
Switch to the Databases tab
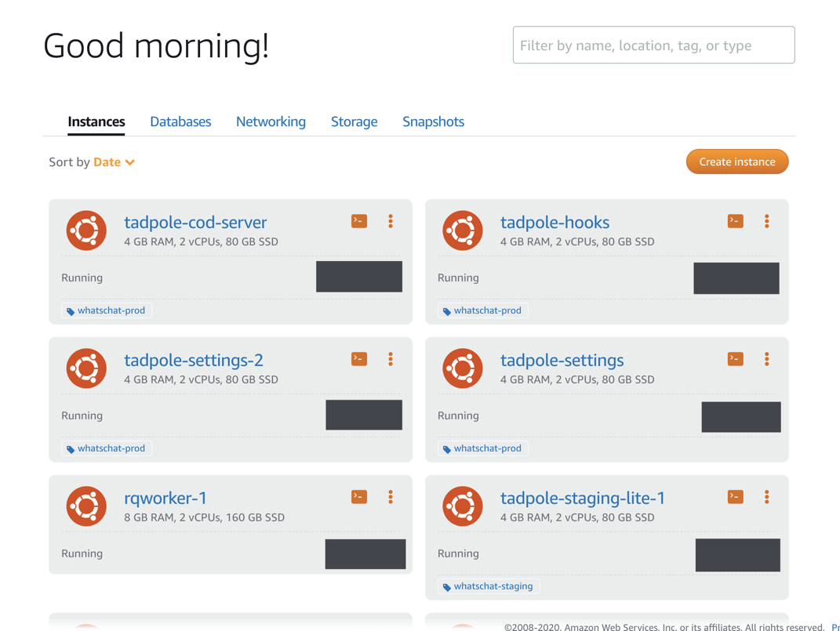click(x=180, y=121)
